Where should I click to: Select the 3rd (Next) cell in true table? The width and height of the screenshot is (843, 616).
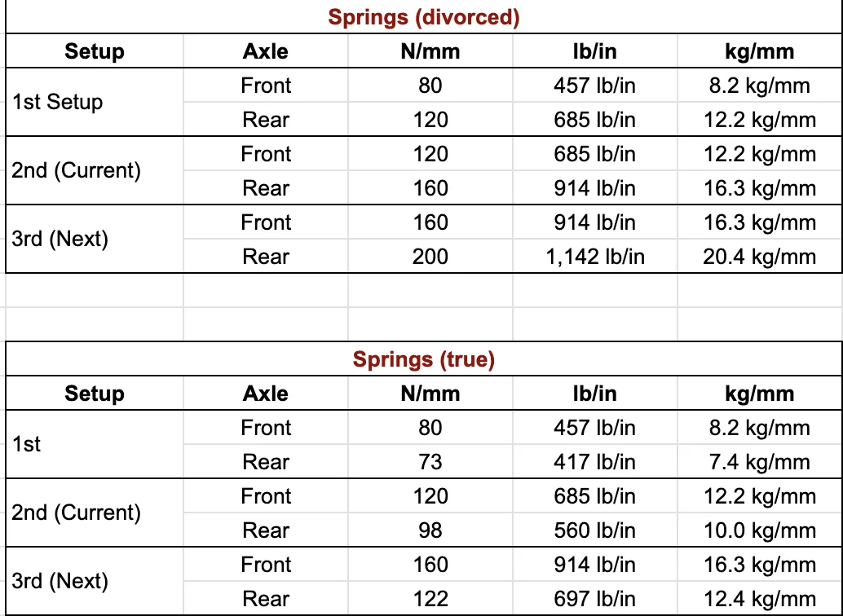94,581
